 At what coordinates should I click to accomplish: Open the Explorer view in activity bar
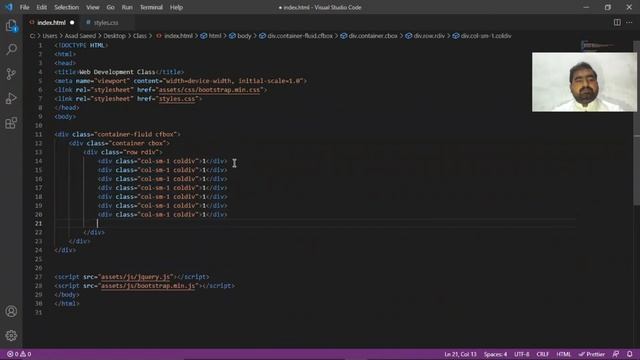[11, 26]
